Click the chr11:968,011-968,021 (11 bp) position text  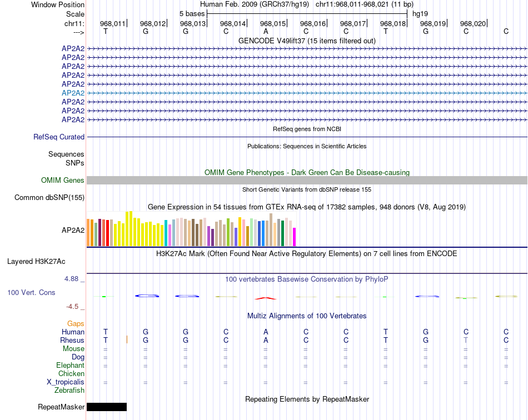pos(365,4)
